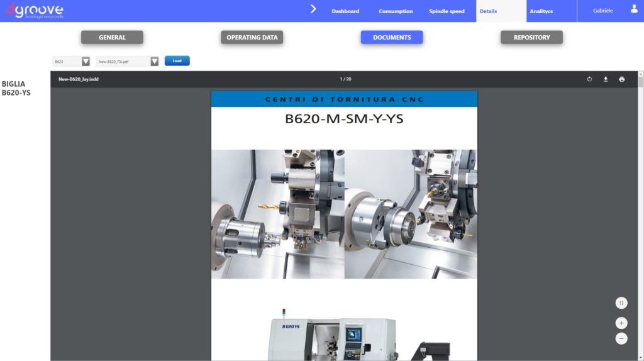Open the New-B620_ITA.pdf file dropdown

(154, 62)
